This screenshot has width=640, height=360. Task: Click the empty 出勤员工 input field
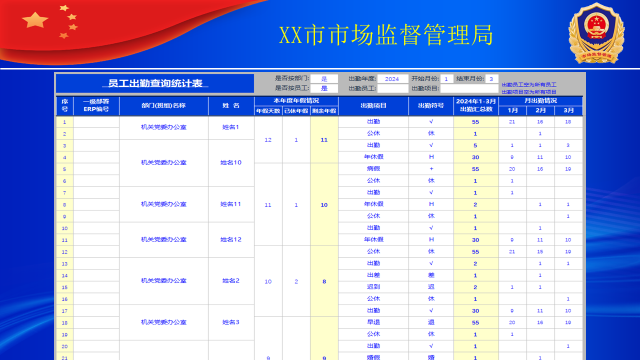click(392, 88)
